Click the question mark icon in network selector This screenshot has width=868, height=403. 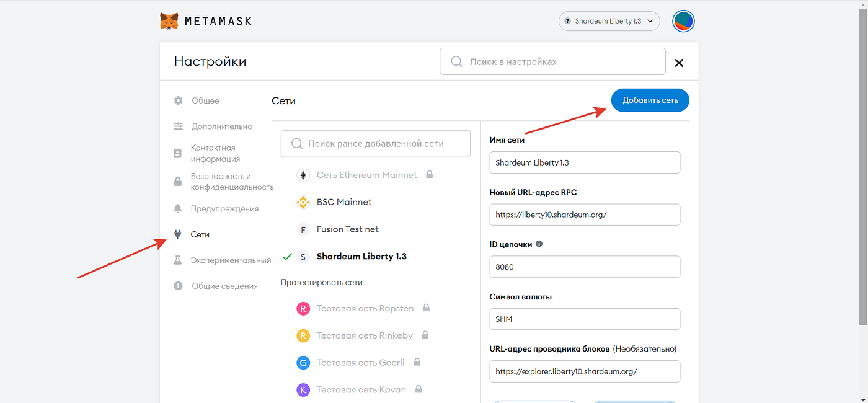tap(567, 21)
